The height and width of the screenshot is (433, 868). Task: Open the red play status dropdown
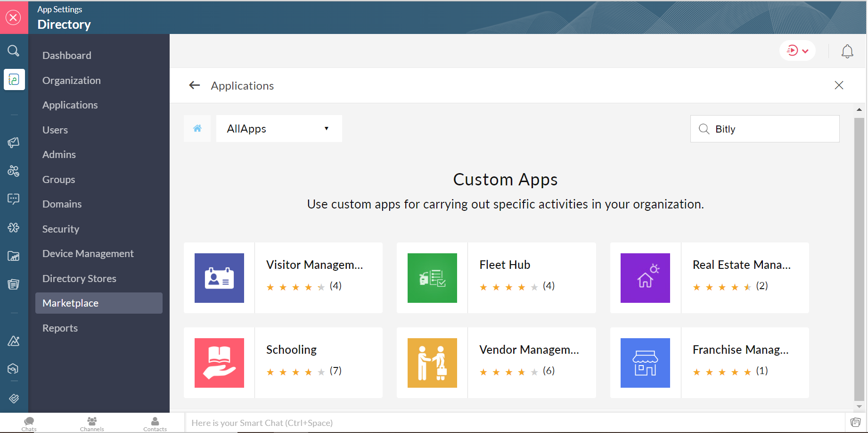[x=797, y=51]
